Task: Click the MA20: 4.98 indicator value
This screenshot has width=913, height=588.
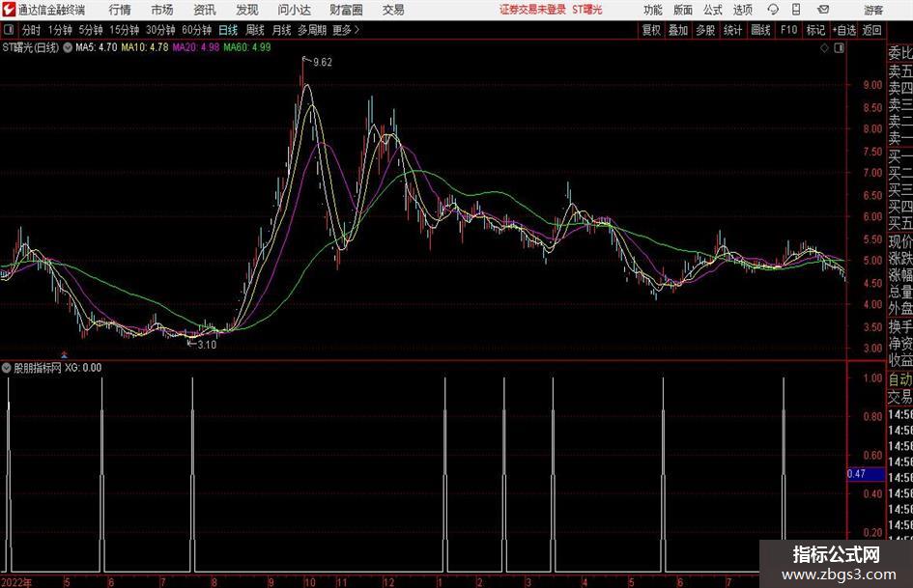Action: [x=195, y=47]
